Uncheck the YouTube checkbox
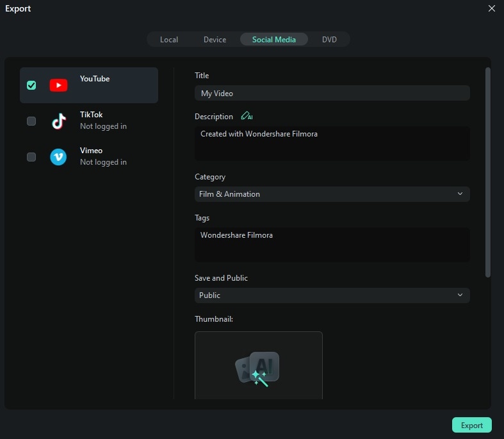The height and width of the screenshot is (439, 504). tap(31, 85)
